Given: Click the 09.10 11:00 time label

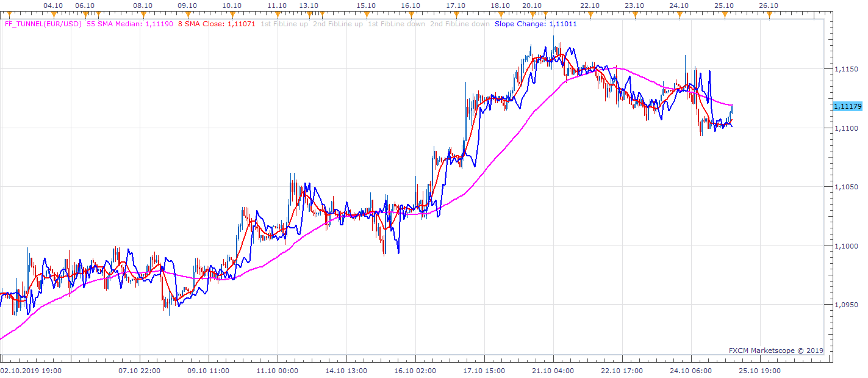Looking at the screenshot, I should (x=209, y=370).
